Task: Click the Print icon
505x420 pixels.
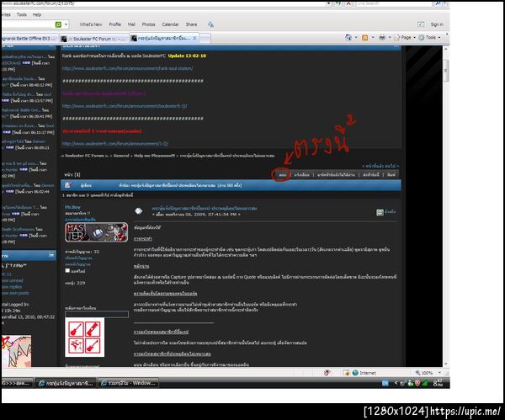Action: click(382, 37)
